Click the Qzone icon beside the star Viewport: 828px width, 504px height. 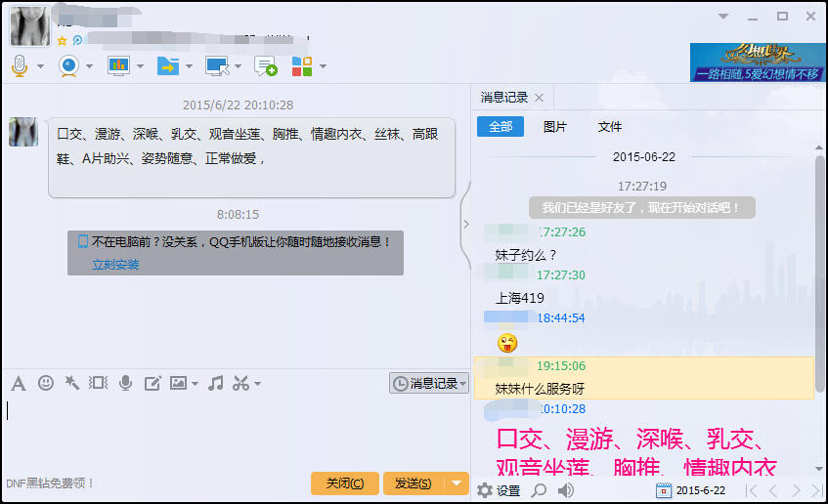77,40
